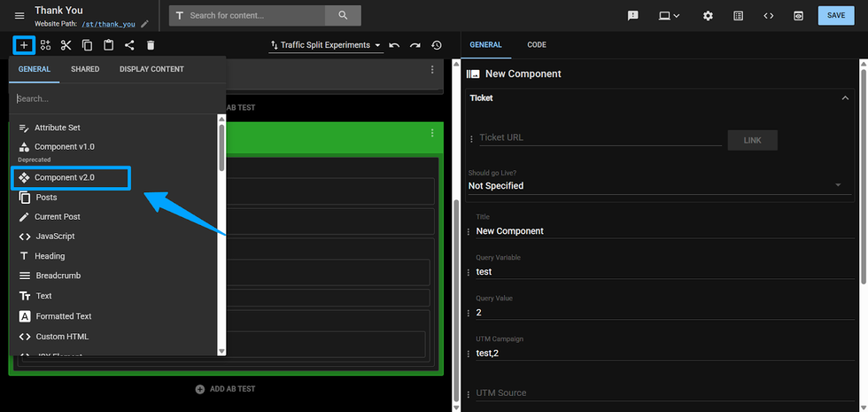Screen dimensions: 868x412
Task: Choose JavaScript element
Action: (x=113, y=237)
